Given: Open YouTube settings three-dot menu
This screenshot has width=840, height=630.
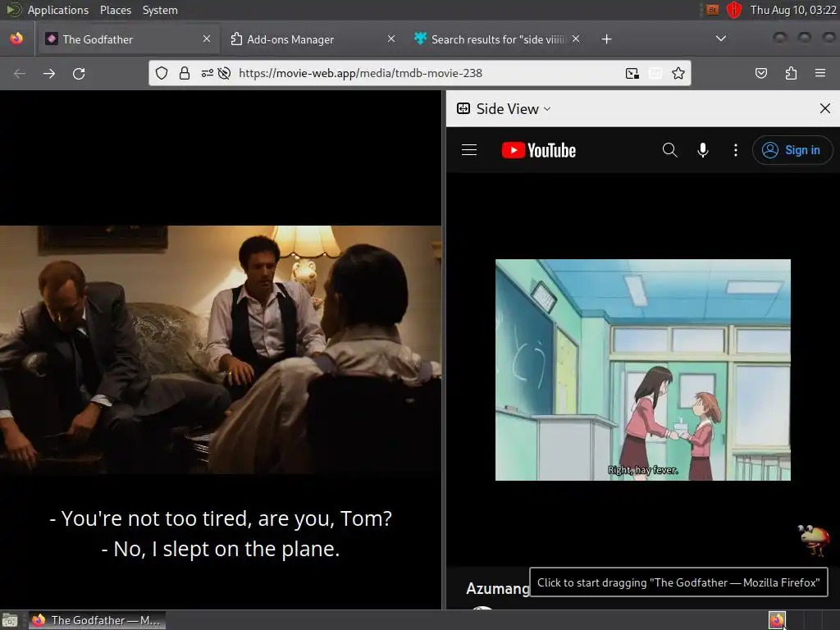Looking at the screenshot, I should click(x=736, y=150).
